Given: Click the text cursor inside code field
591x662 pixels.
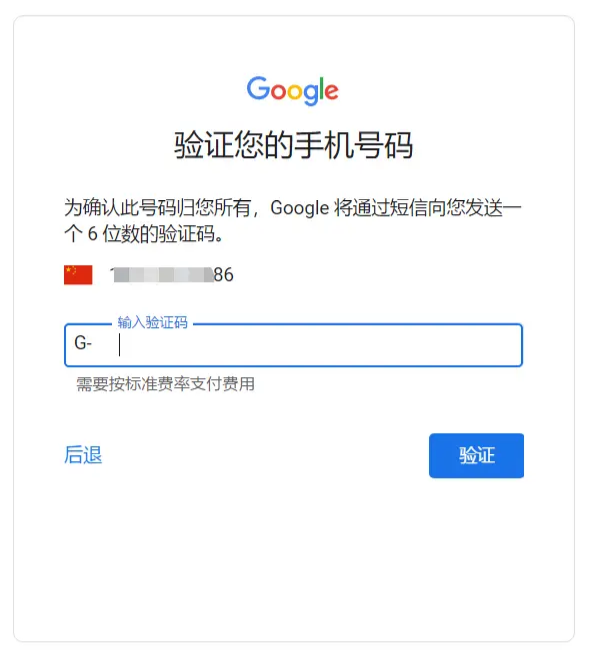Looking at the screenshot, I should 120,345.
